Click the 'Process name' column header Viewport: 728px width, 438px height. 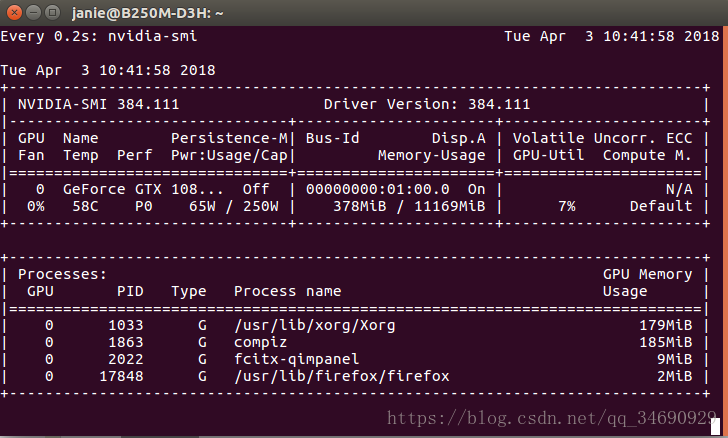click(287, 291)
